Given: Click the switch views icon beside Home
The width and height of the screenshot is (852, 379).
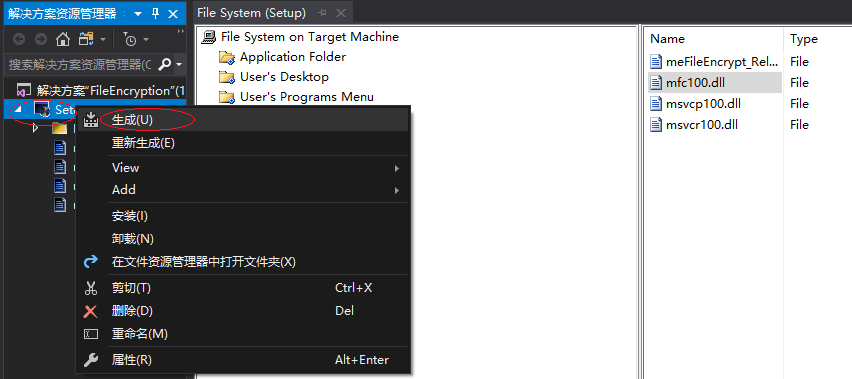Looking at the screenshot, I should 86,39.
